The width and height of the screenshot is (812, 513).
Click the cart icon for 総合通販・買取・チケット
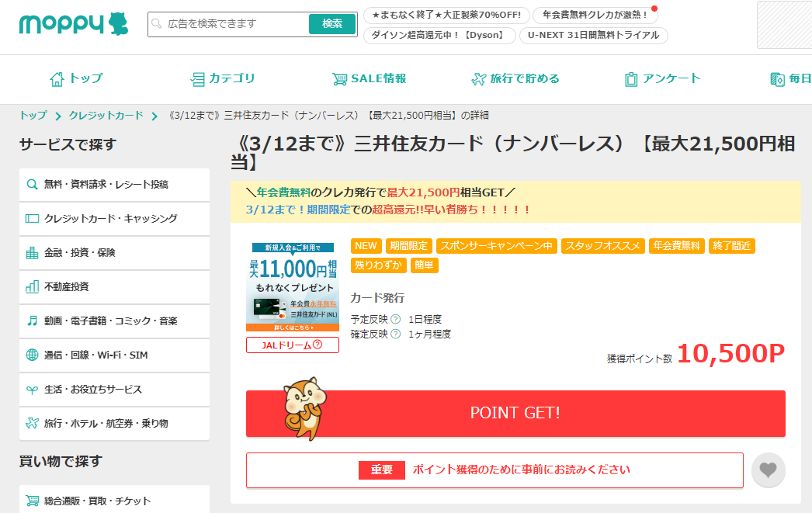click(32, 501)
